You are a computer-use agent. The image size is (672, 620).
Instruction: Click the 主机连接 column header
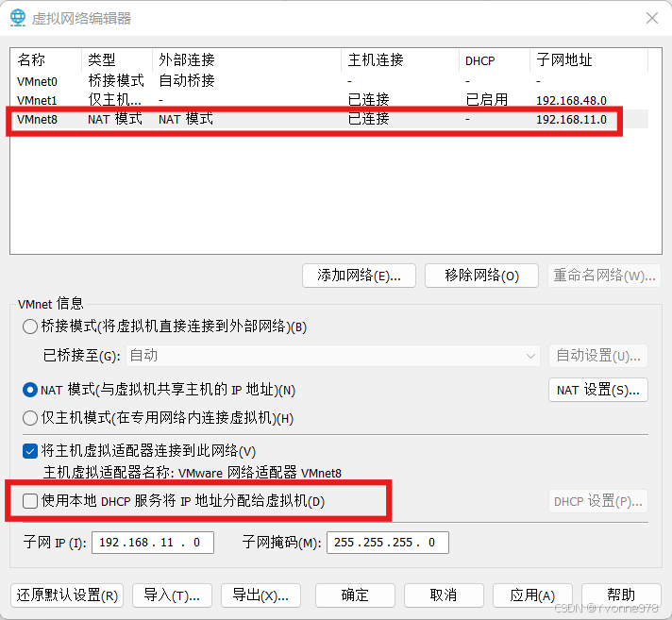click(400, 60)
